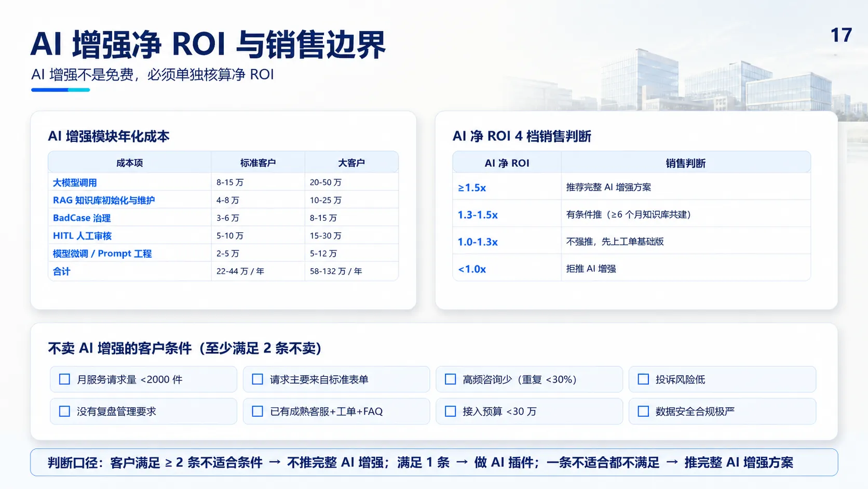868x489 pixels.
Task: Click the slide page number 17
Action: point(841,35)
